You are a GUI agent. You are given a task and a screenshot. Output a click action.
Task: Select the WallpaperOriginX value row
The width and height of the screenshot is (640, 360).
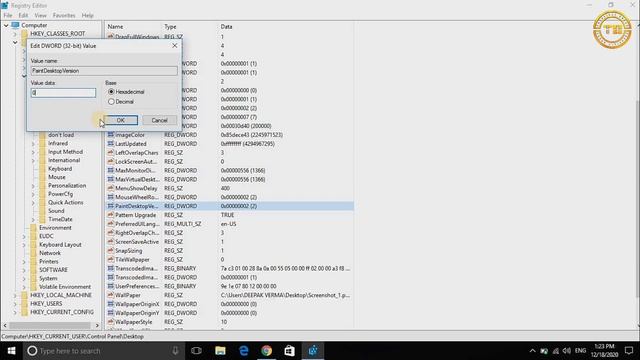230,304
